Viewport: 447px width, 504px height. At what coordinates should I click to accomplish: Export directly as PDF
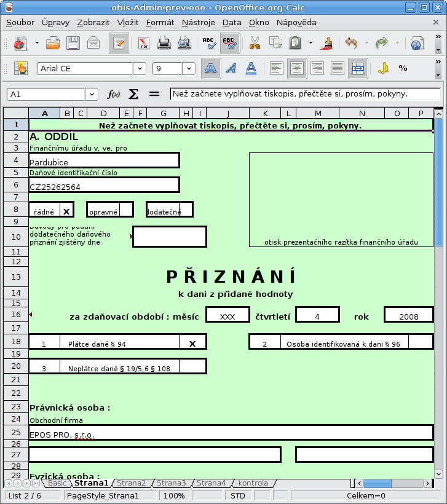click(x=144, y=44)
